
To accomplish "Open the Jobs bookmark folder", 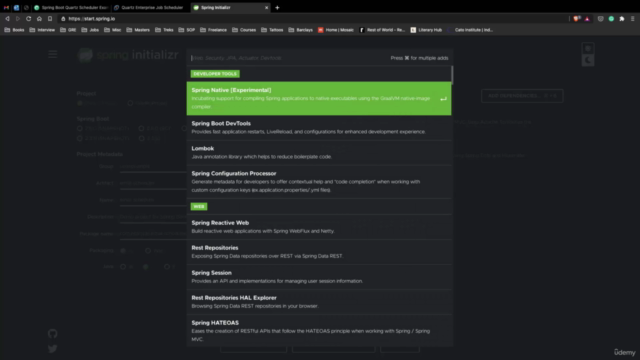I will pyautogui.click(x=90, y=30).
